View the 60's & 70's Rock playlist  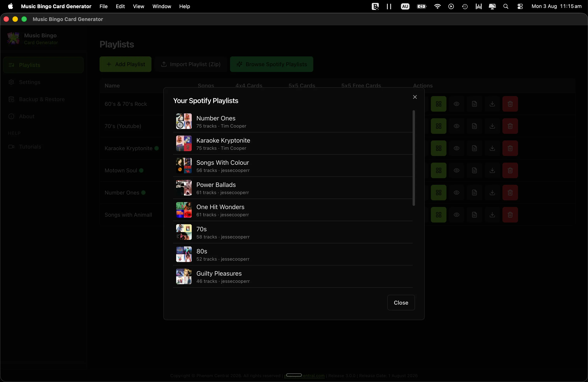(456, 104)
